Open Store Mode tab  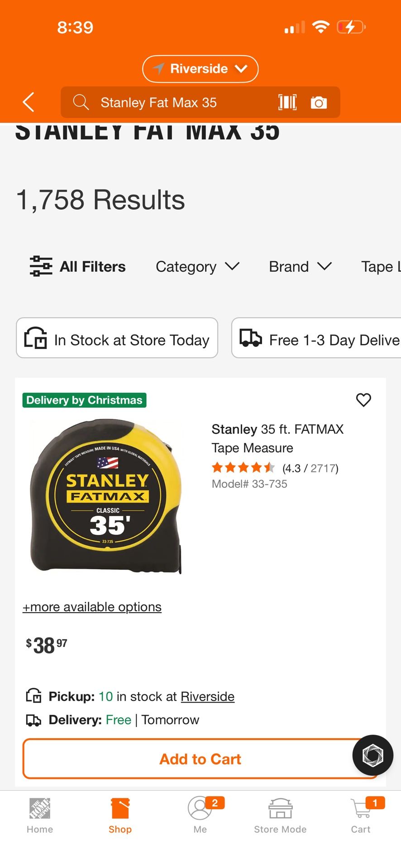(x=280, y=814)
